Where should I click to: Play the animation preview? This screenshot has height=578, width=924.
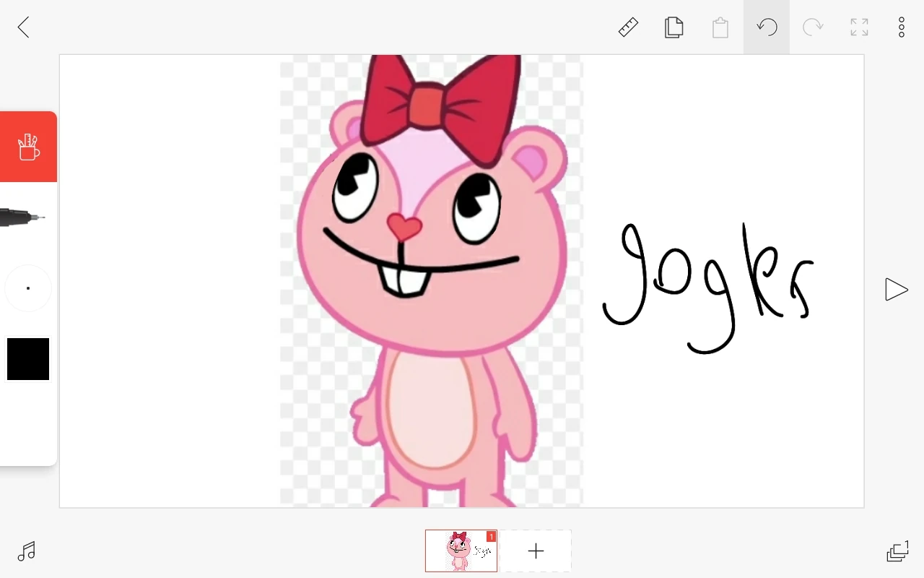click(x=896, y=289)
